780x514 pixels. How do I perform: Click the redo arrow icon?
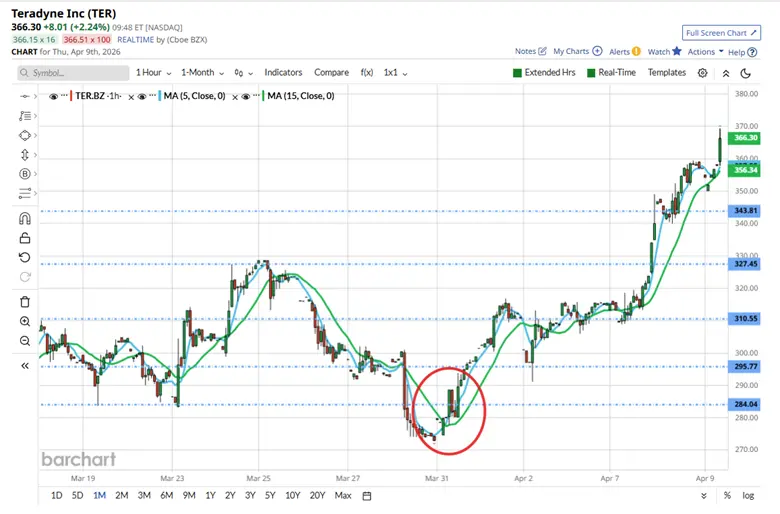(x=25, y=277)
